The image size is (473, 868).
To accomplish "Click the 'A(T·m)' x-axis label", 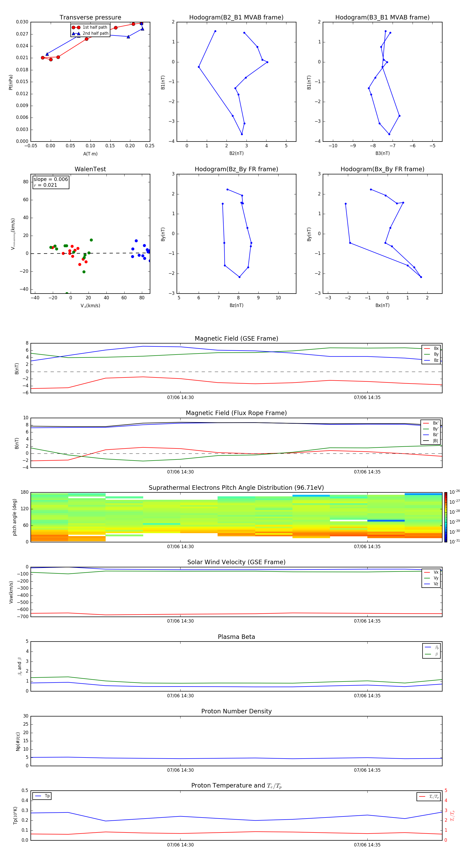I will (x=90, y=154).
